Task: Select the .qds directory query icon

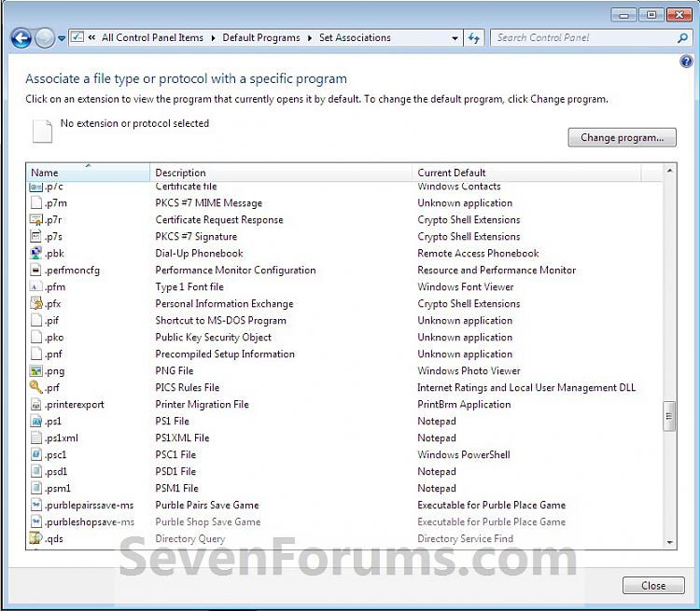Action: [x=36, y=538]
